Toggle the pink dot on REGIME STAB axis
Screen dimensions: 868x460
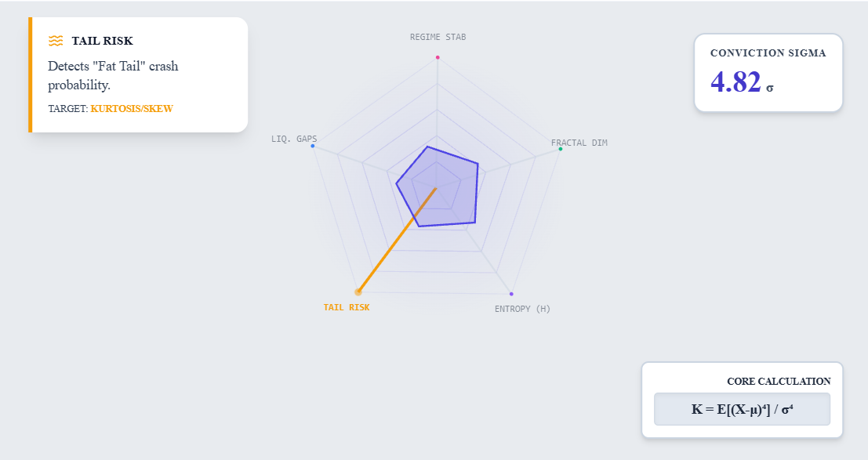click(437, 56)
